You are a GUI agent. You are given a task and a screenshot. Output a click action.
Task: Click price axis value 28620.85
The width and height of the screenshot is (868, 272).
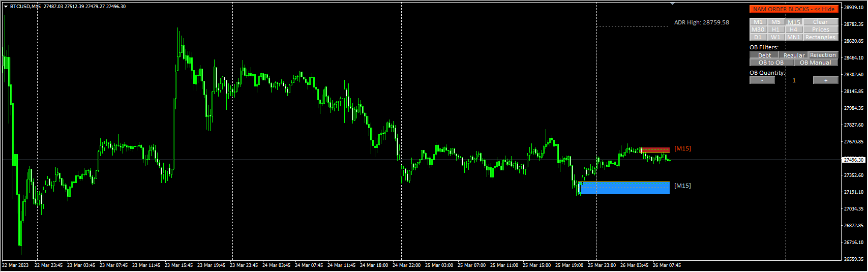click(x=854, y=41)
